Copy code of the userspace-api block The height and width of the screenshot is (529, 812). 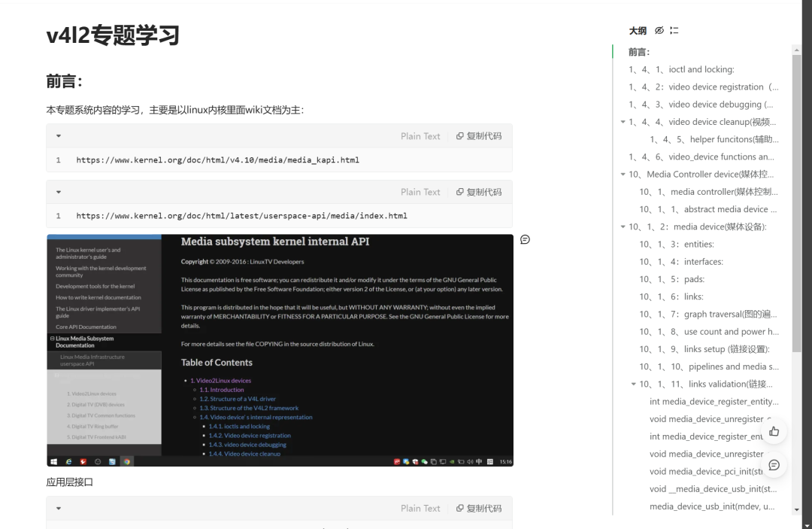pyautogui.click(x=479, y=192)
